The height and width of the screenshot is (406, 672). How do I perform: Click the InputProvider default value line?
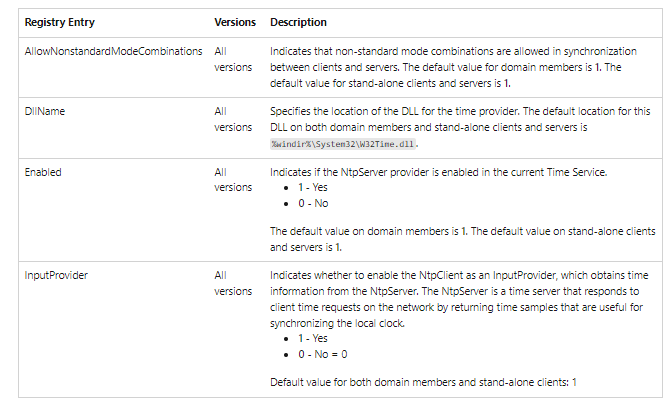pos(424,382)
